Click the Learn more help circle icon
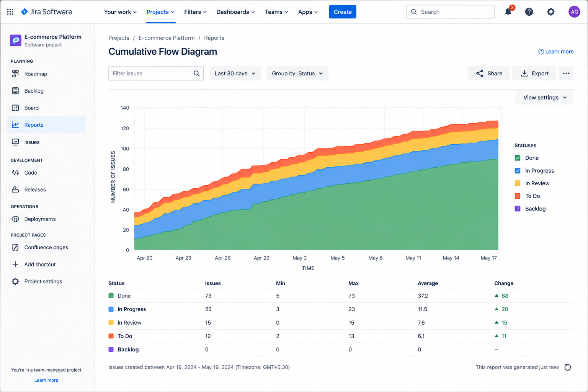Image resolution: width=588 pixels, height=392 pixels. (x=541, y=52)
